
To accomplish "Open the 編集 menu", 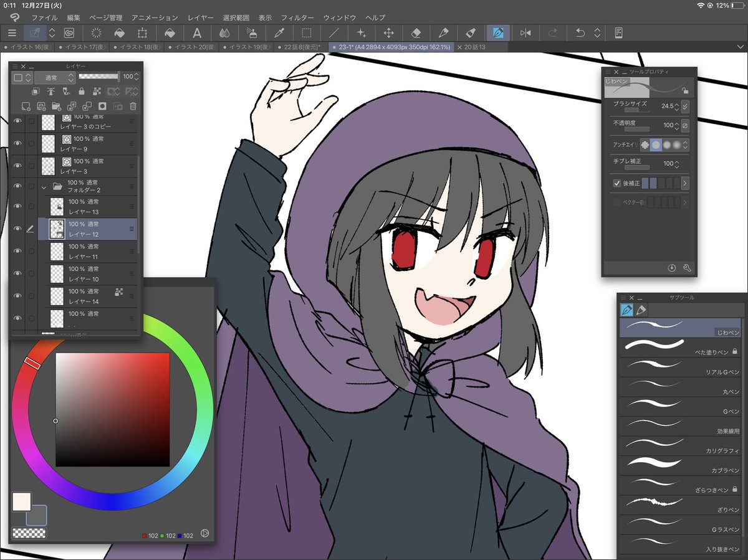I will coord(74,17).
